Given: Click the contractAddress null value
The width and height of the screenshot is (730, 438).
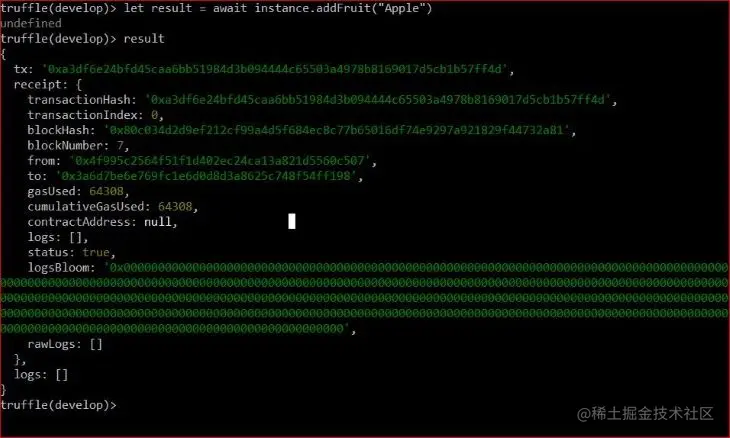Looking at the screenshot, I should [158, 222].
